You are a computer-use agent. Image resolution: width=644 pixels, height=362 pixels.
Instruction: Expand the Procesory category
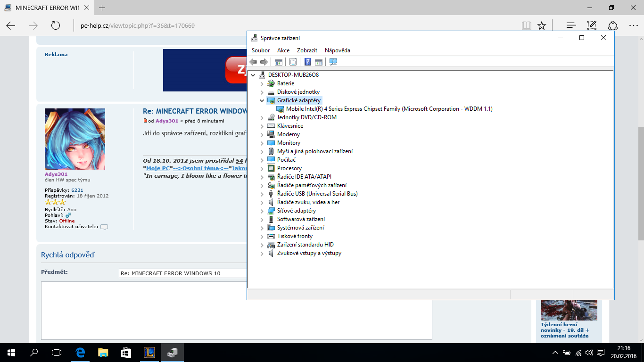(x=262, y=168)
